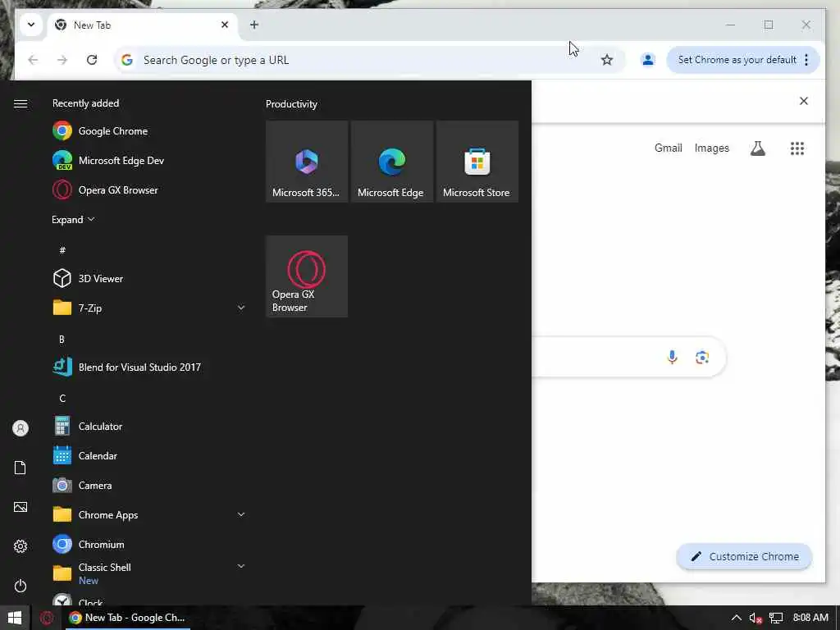Click the Chrome reload button
Image resolution: width=840 pixels, height=630 pixels.
pos(92,60)
